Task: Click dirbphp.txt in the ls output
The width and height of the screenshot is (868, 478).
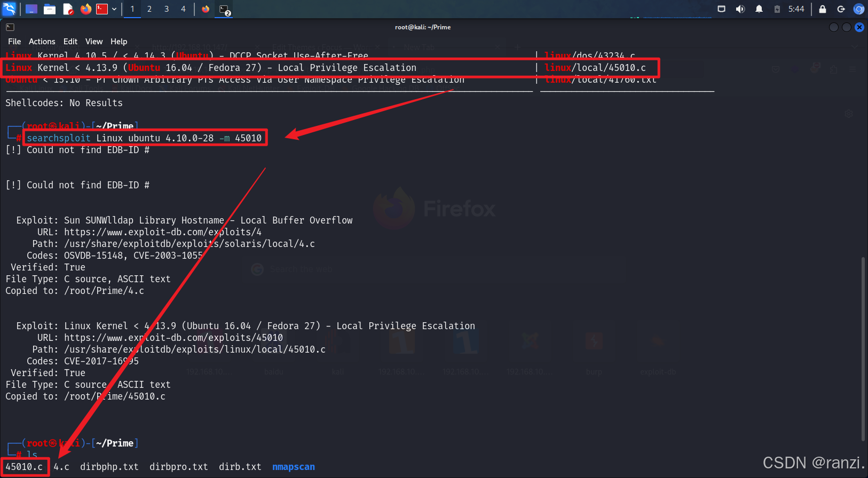Action: 109,467
